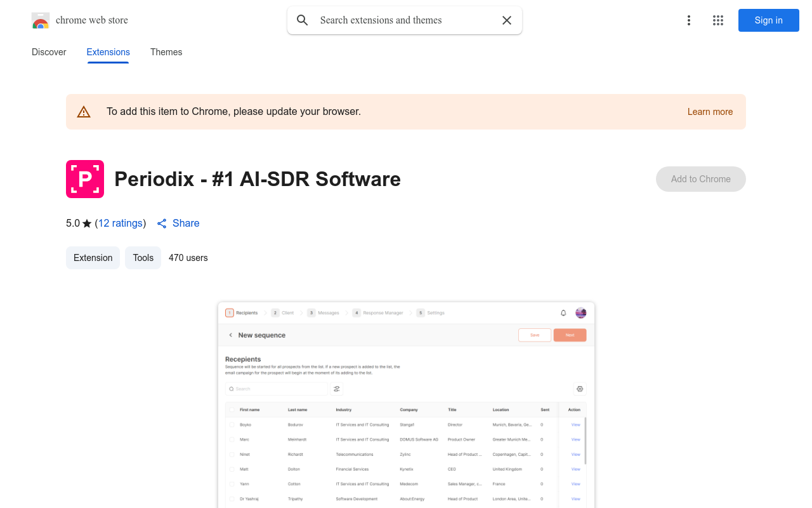Clear the search box with X icon
This screenshot has width=812, height=508.
(x=507, y=20)
